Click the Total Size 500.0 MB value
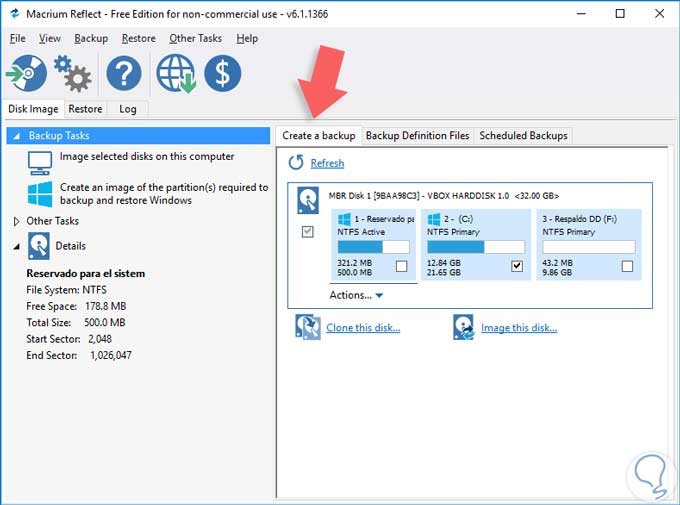 [105, 323]
